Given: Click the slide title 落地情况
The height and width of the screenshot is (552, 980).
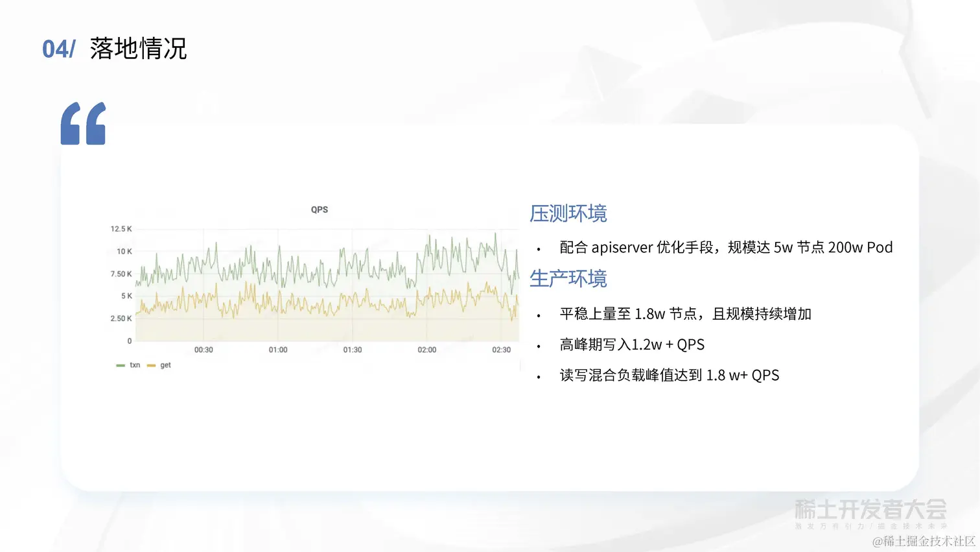Looking at the screenshot, I should tap(138, 49).
